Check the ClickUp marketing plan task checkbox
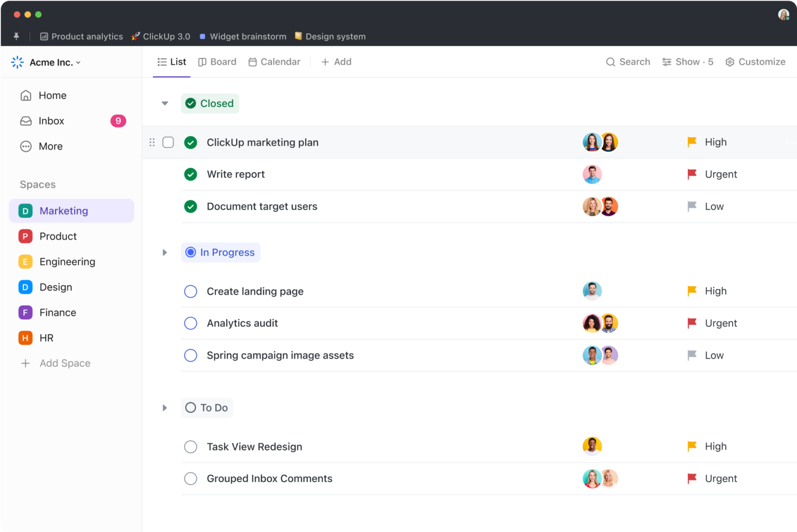The image size is (797, 532). pos(168,142)
